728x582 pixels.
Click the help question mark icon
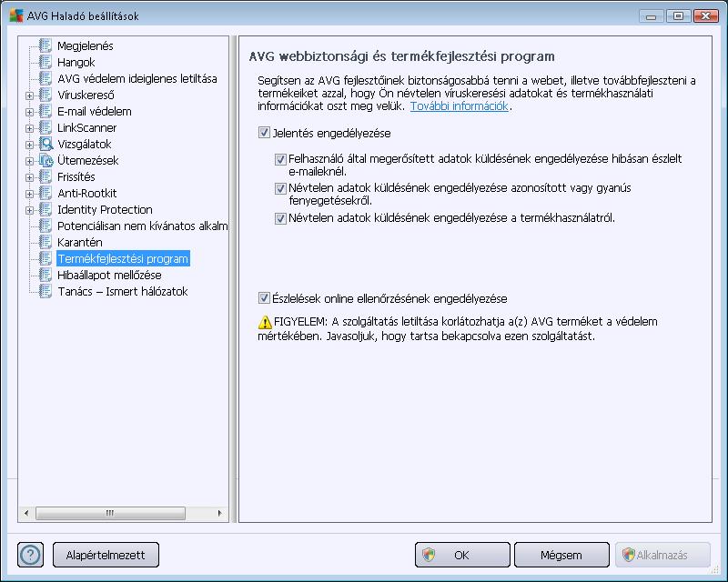click(31, 555)
